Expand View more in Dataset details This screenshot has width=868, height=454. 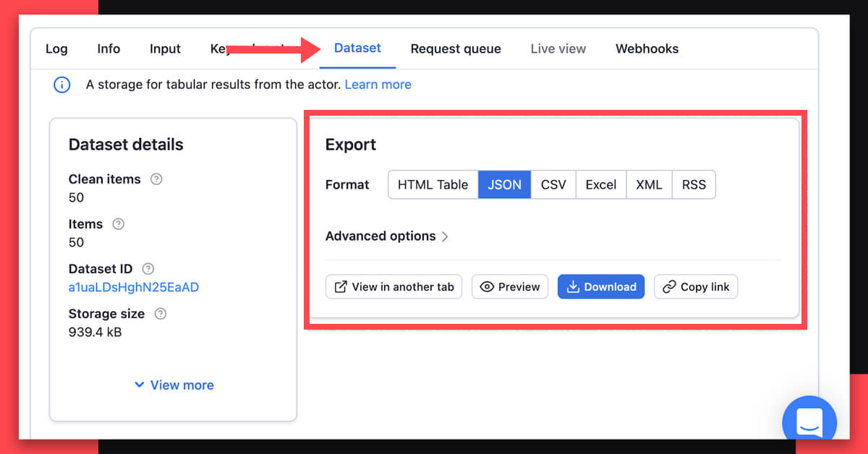click(x=174, y=385)
